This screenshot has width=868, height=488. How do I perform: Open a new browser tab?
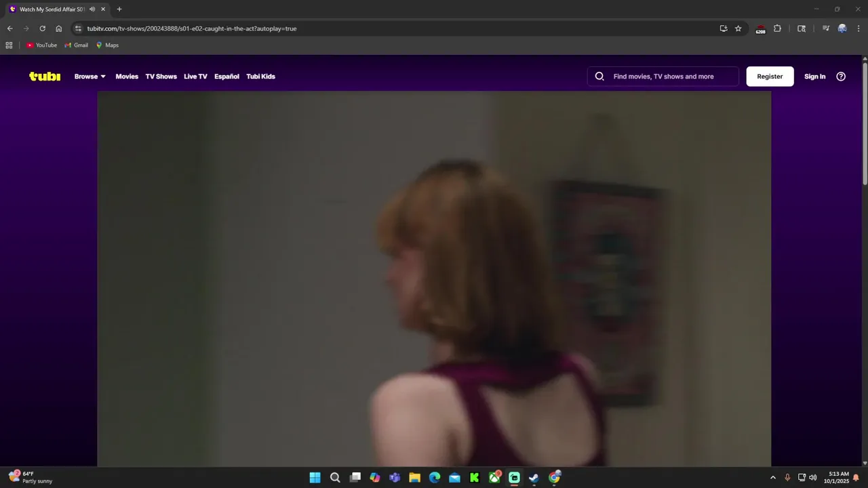coord(119,9)
